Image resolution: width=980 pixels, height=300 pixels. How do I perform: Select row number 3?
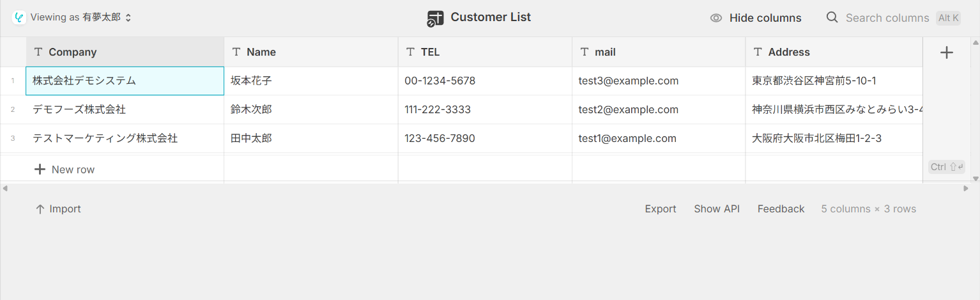tap(13, 138)
